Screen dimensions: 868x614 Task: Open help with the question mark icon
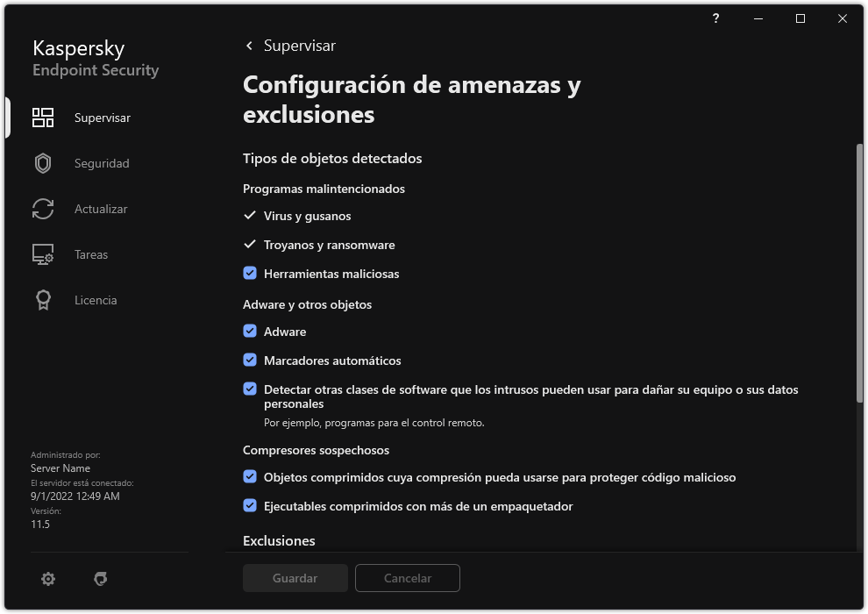tap(715, 18)
